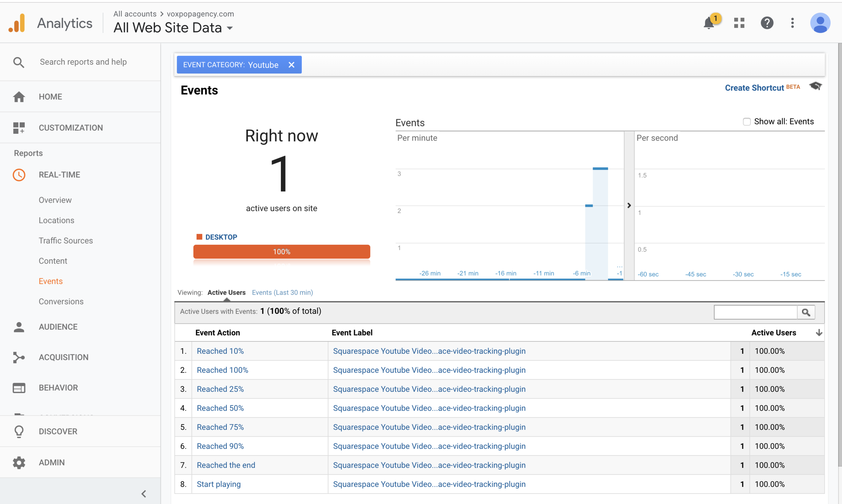The width and height of the screenshot is (842, 504).
Task: Focus the table search input field
Action: coord(755,312)
